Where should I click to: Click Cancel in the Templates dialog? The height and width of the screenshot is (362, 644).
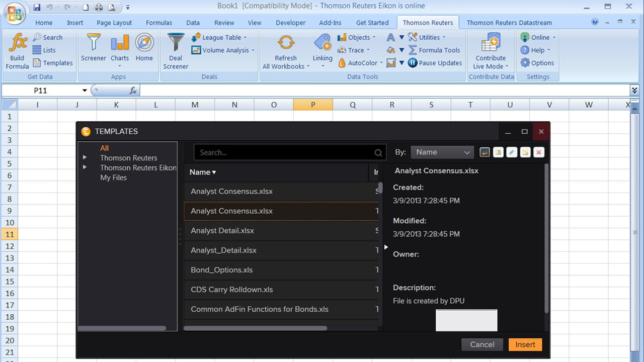(482, 344)
